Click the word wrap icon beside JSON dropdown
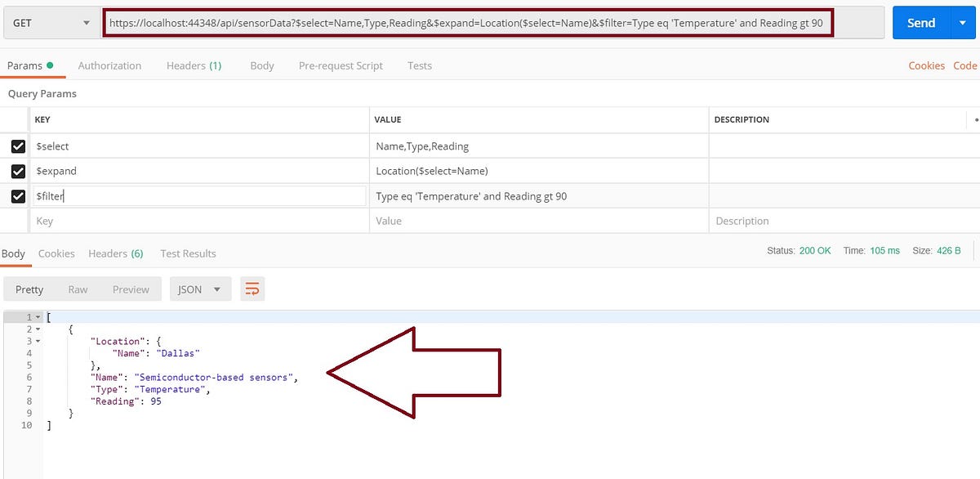Image resolution: width=980 pixels, height=479 pixels. coord(252,289)
